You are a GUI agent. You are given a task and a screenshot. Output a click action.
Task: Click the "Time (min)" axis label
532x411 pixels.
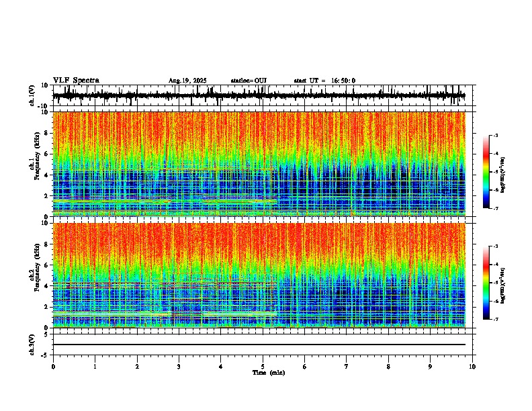(269, 373)
